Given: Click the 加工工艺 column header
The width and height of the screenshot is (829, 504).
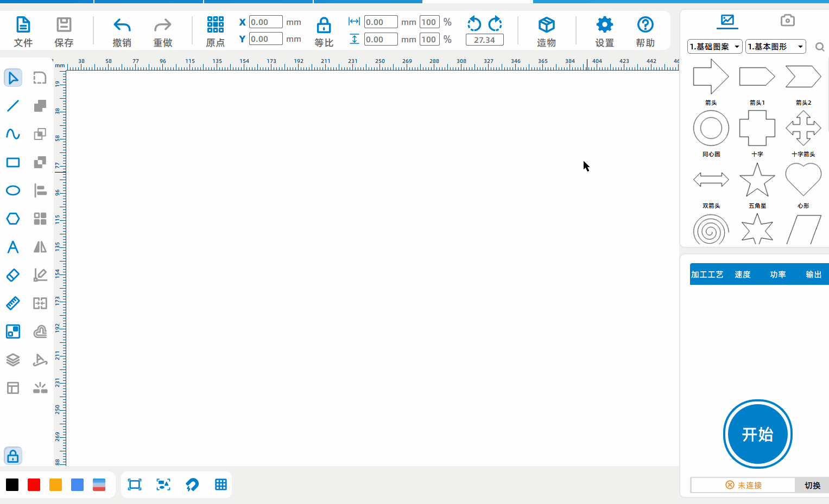Looking at the screenshot, I should [707, 275].
